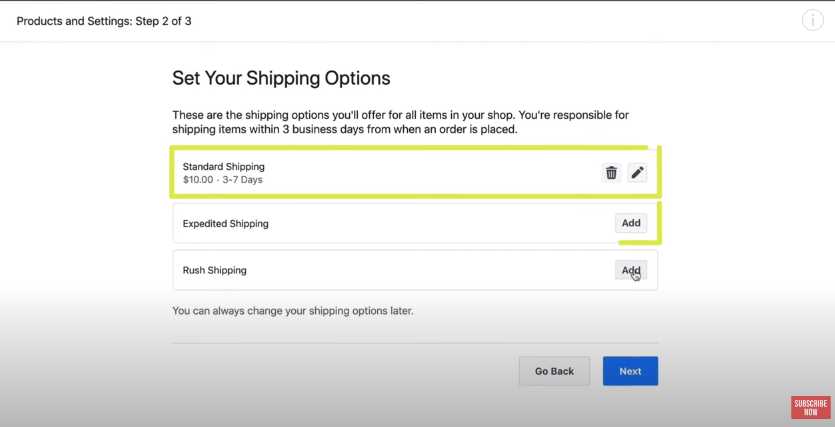Go Back to the previous step
Screen dimensions: 835x427
(554, 371)
